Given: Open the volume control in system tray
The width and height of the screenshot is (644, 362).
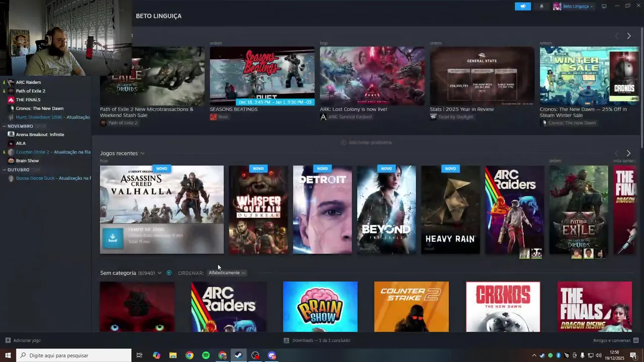Looking at the screenshot, I should tap(598, 355).
